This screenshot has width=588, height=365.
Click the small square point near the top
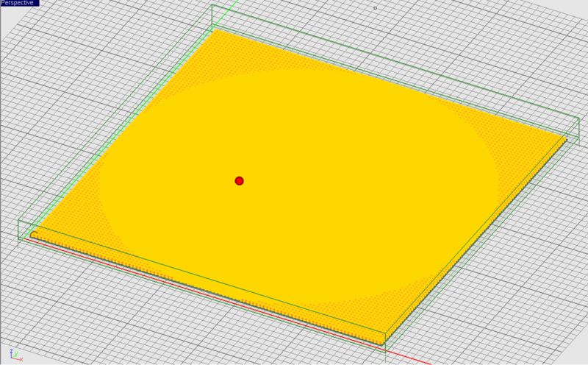pyautogui.click(x=375, y=8)
